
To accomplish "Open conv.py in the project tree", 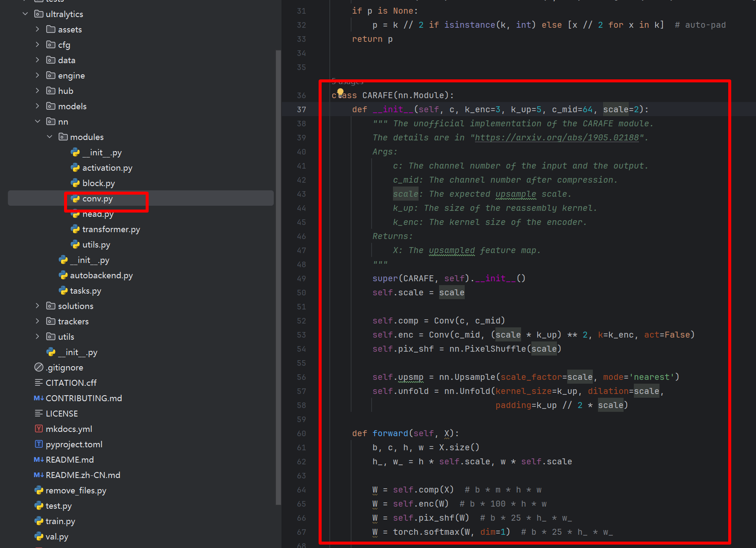I will click(98, 198).
